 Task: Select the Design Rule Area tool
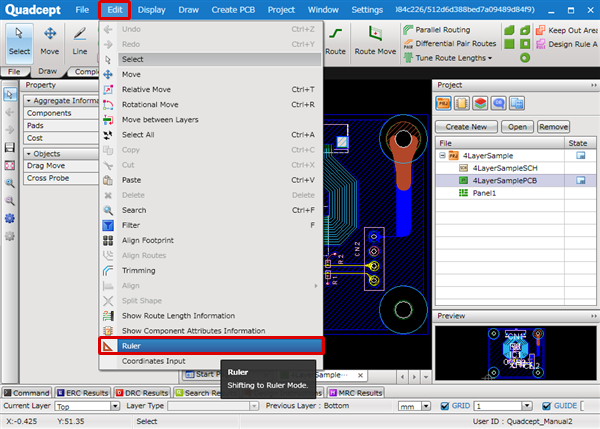coord(567,44)
